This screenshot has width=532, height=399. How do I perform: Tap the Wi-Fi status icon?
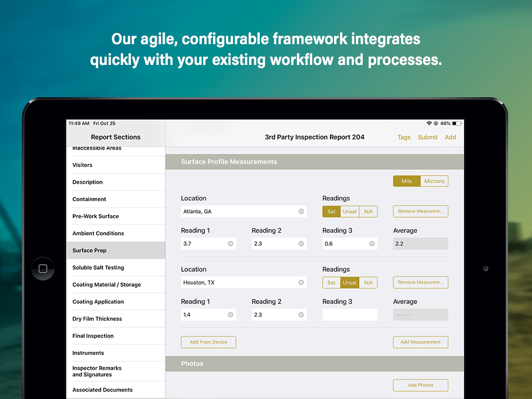(x=429, y=123)
